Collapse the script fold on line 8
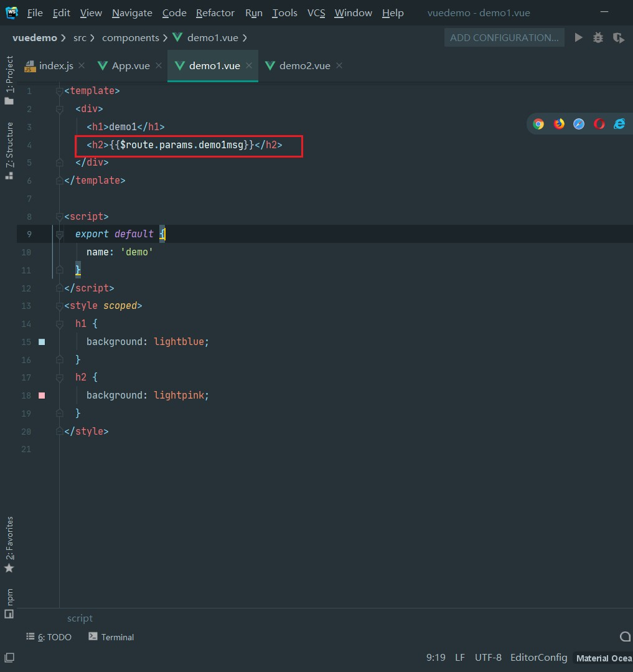The image size is (633, 672). click(x=60, y=217)
